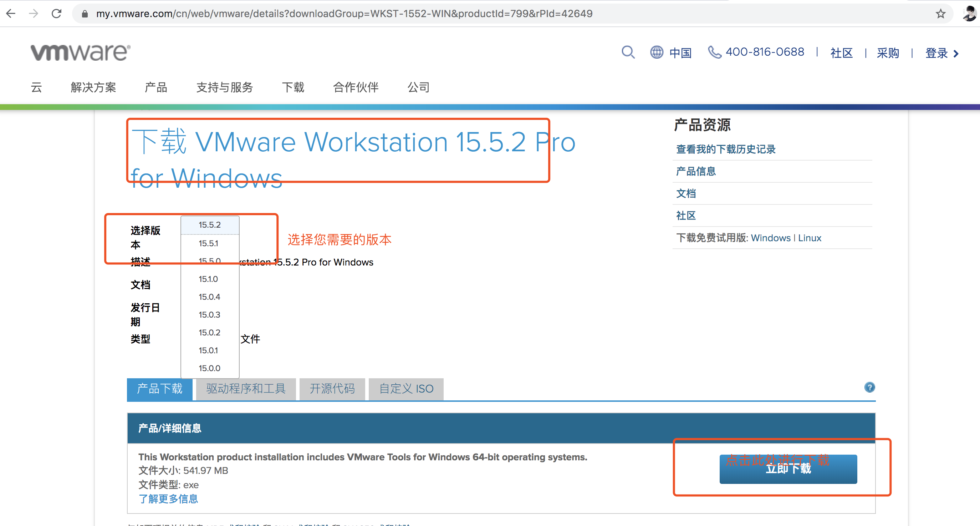The width and height of the screenshot is (980, 526).
Task: Switch to the 产品下载 tab
Action: (160, 389)
